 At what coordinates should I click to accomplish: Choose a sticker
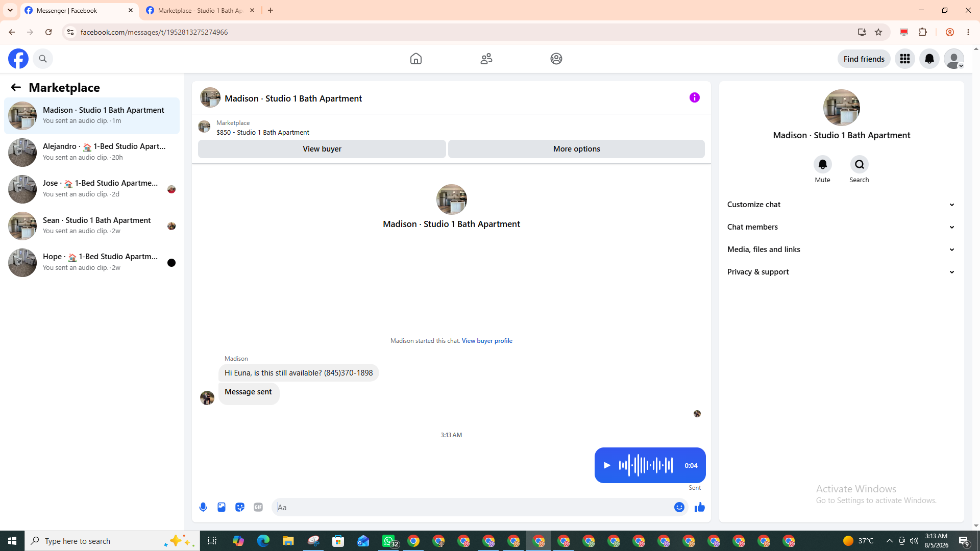point(240,507)
